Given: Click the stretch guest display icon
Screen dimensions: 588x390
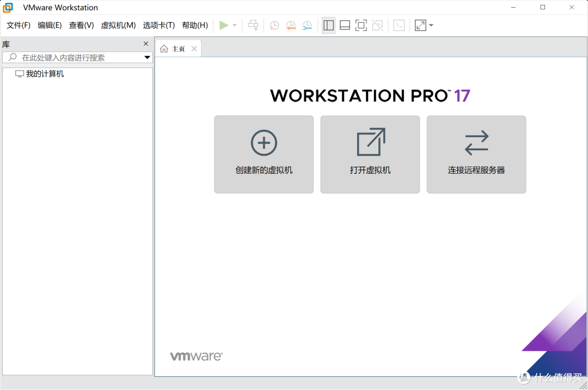Looking at the screenshot, I should coord(420,25).
